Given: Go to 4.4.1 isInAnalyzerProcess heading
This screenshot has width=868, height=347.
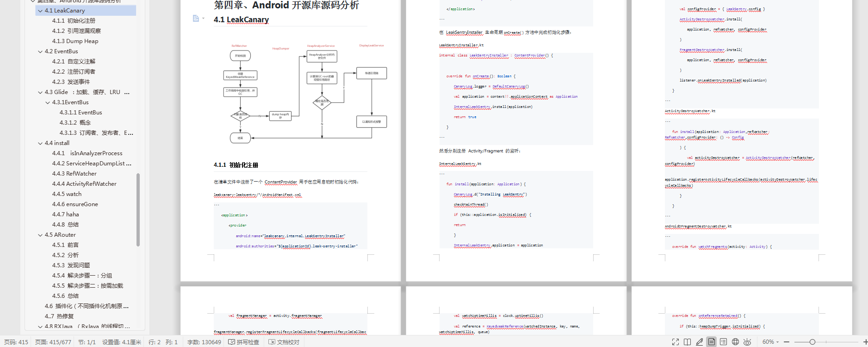Looking at the screenshot, I should 87,153.
